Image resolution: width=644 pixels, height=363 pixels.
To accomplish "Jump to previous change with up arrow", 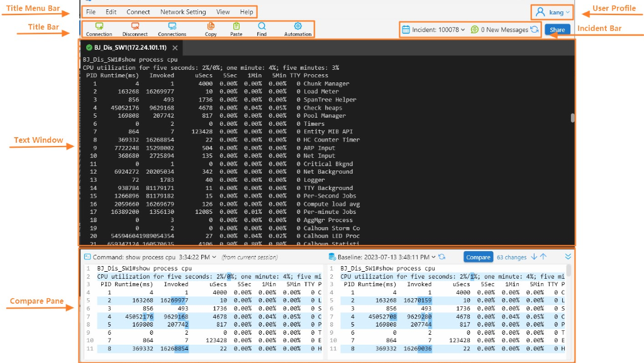I will [x=543, y=257].
